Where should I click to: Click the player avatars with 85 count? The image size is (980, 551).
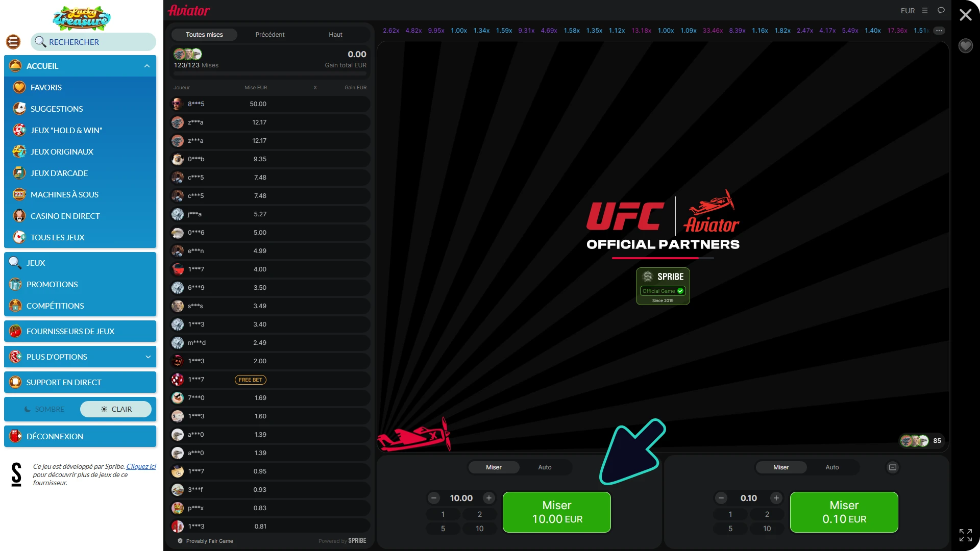pos(921,441)
